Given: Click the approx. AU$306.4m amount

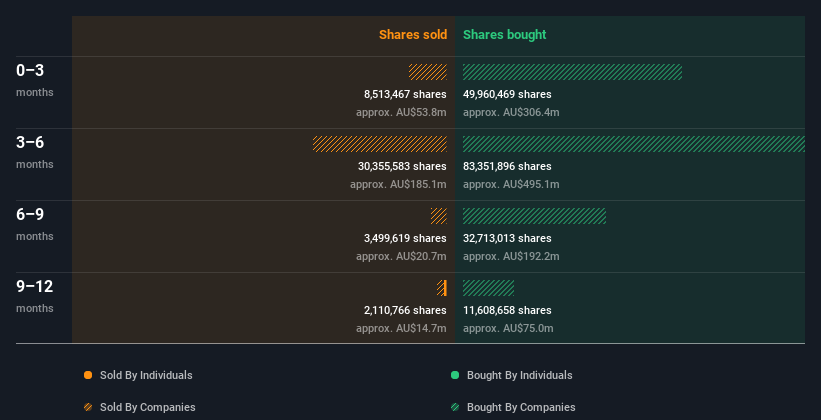Looking at the screenshot, I should coord(511,112).
